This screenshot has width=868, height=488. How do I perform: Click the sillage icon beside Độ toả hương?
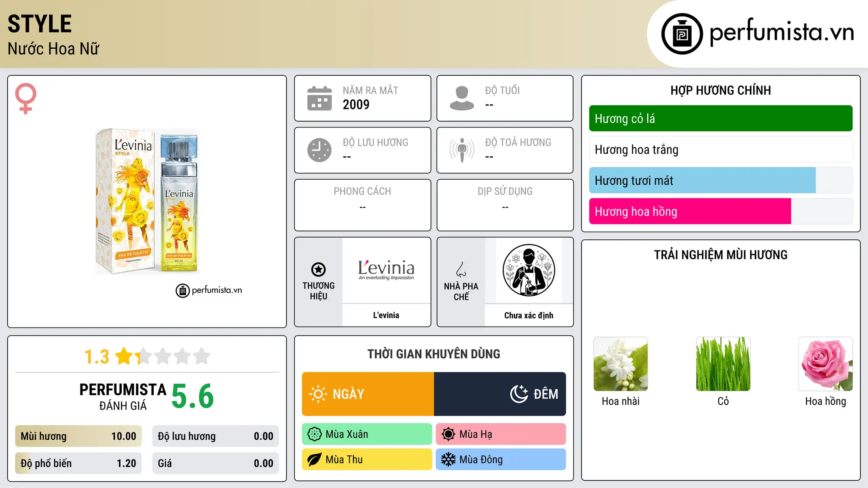pos(462,150)
